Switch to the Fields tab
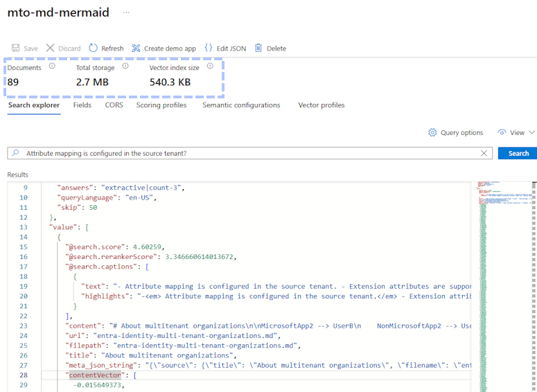The height and width of the screenshot is (392, 537). pyautogui.click(x=82, y=105)
